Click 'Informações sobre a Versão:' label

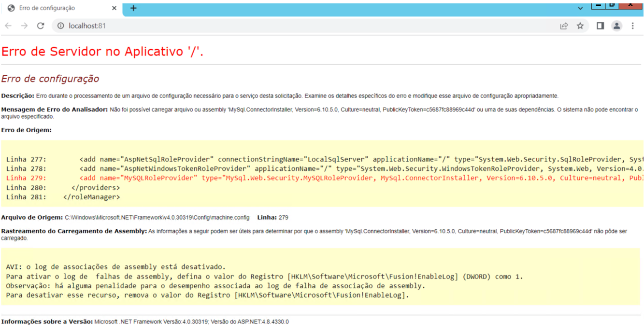(47, 321)
